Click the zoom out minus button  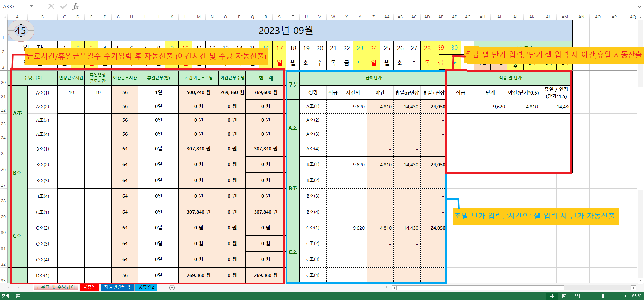click(587, 296)
